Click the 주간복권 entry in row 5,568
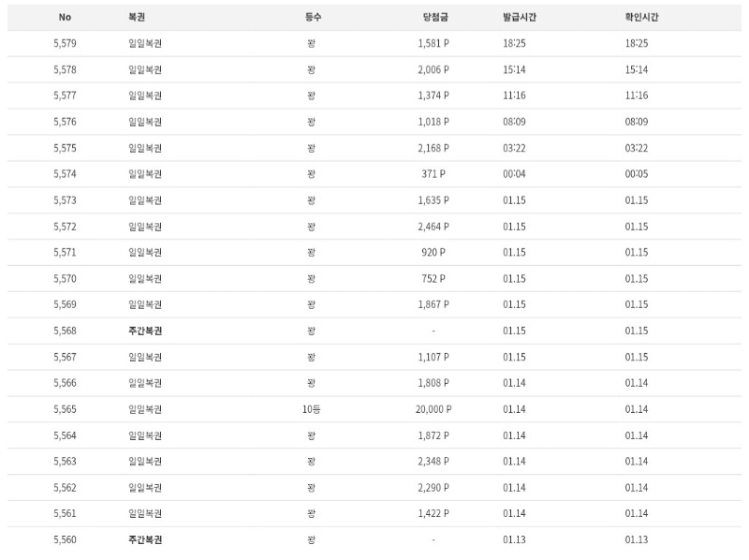Image resolution: width=749 pixels, height=560 pixels. coord(145,331)
